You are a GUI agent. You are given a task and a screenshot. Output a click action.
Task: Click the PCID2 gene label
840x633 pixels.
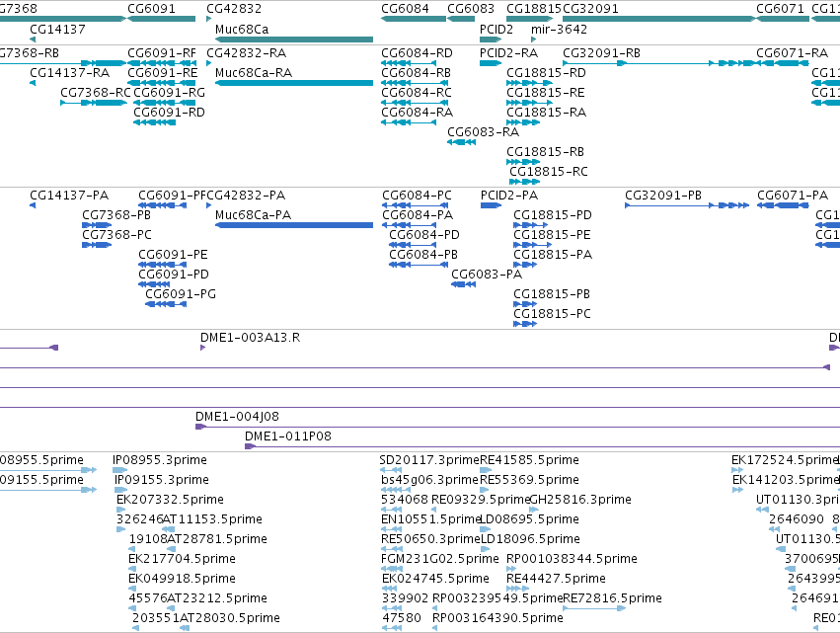pos(496,29)
